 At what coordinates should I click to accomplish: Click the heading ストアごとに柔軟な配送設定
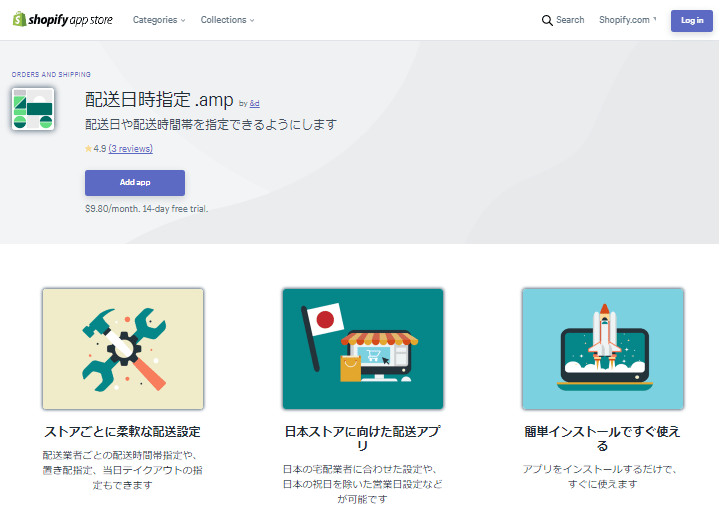point(122,431)
